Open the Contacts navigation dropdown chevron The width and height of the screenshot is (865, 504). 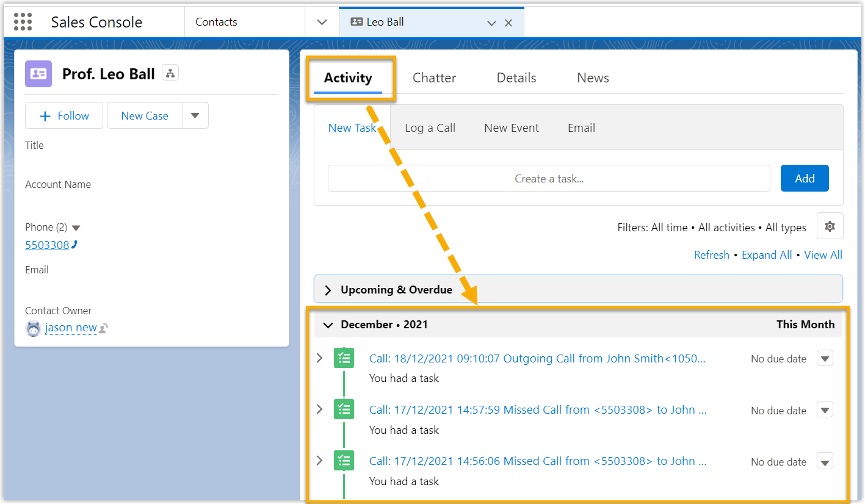[322, 22]
